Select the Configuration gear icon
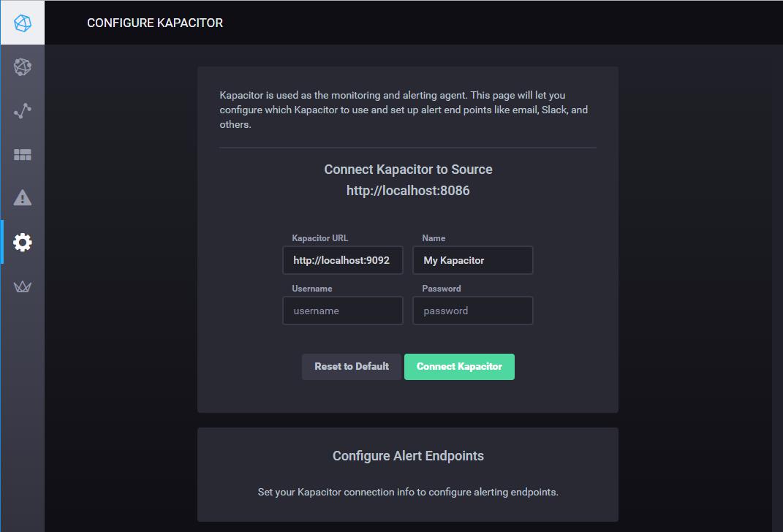Image resolution: width=783 pixels, height=532 pixels. pyautogui.click(x=23, y=242)
